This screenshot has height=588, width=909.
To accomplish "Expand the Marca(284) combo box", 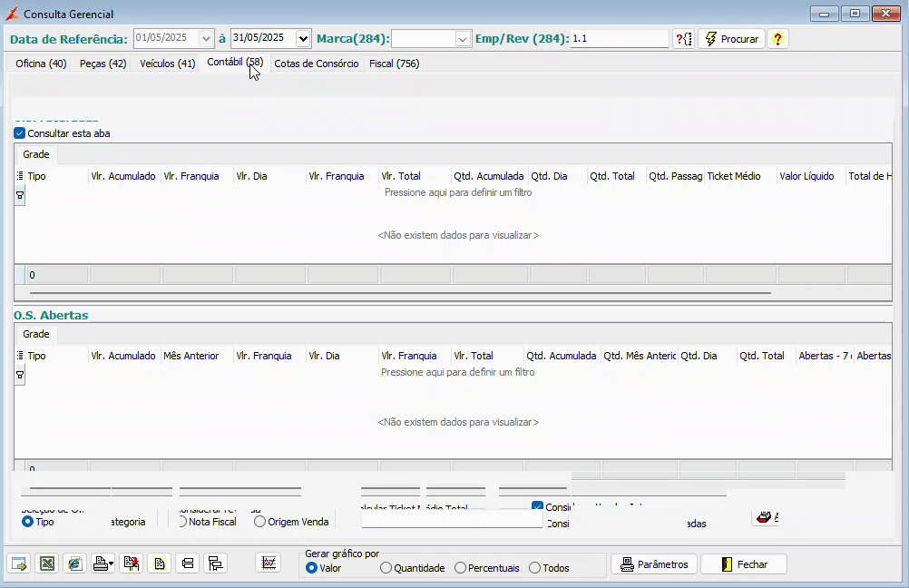I will (x=462, y=39).
